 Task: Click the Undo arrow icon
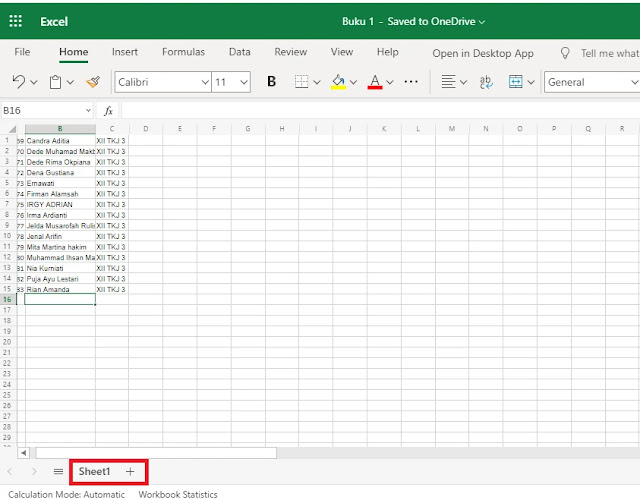tap(18, 82)
